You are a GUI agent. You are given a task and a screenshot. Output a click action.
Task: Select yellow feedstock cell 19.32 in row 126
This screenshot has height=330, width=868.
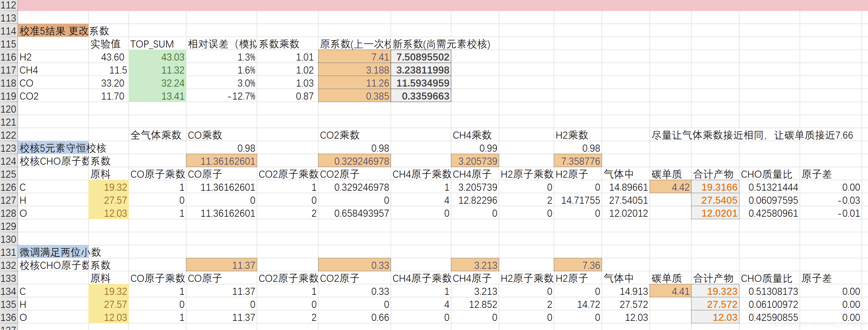coord(108,187)
